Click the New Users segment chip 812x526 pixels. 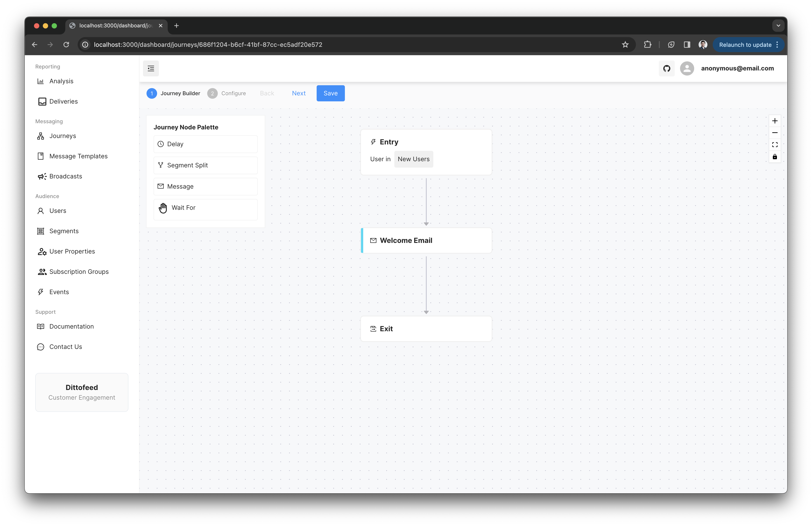coord(414,159)
